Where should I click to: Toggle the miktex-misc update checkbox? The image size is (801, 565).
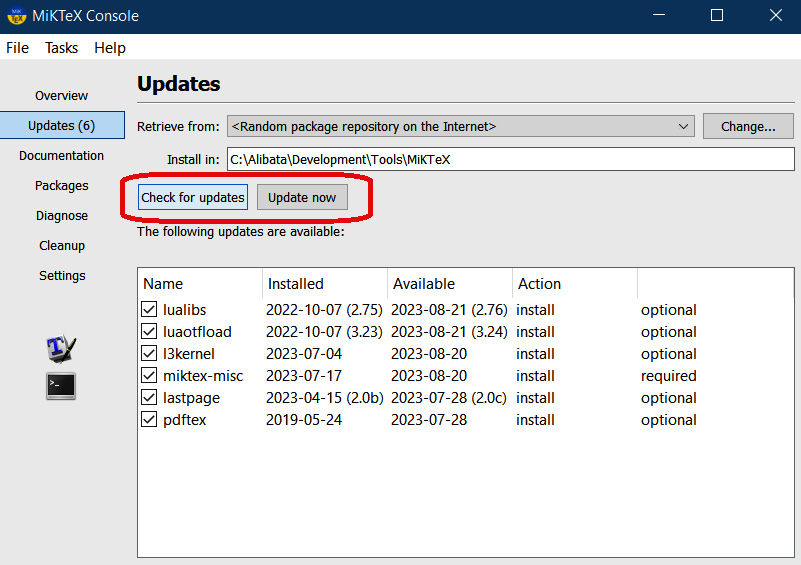tap(149, 375)
